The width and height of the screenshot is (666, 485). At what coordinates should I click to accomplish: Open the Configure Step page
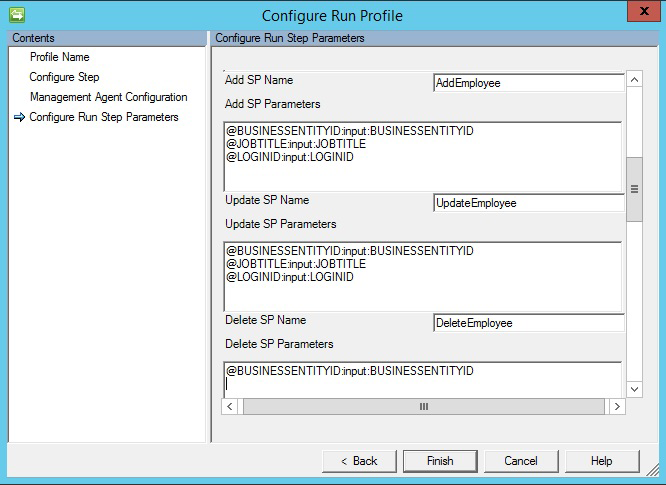pos(64,77)
